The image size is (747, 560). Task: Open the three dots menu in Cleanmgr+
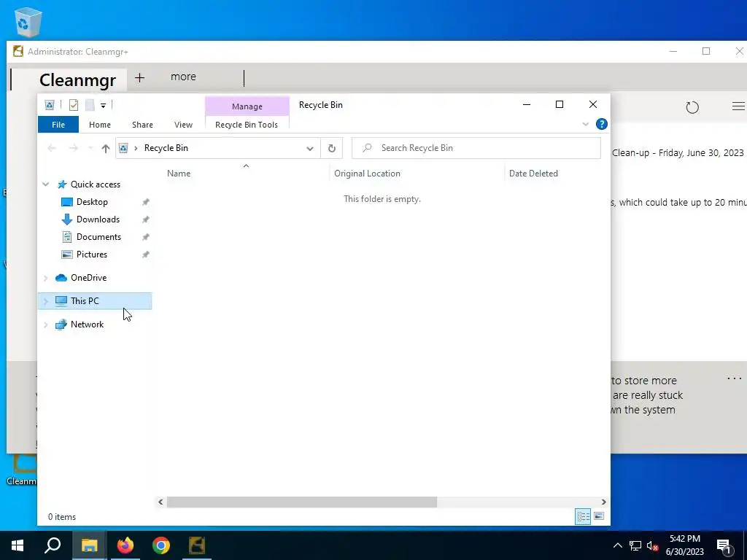[x=734, y=378]
